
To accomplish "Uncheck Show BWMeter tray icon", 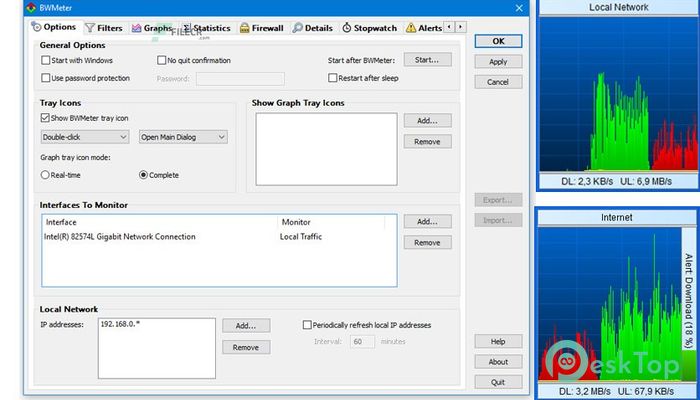I will click(x=84, y=118).
